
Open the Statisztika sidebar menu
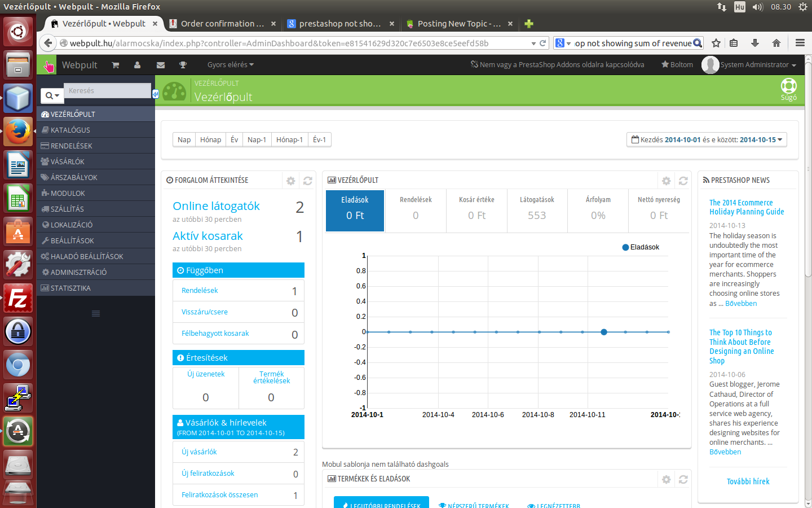pos(96,288)
